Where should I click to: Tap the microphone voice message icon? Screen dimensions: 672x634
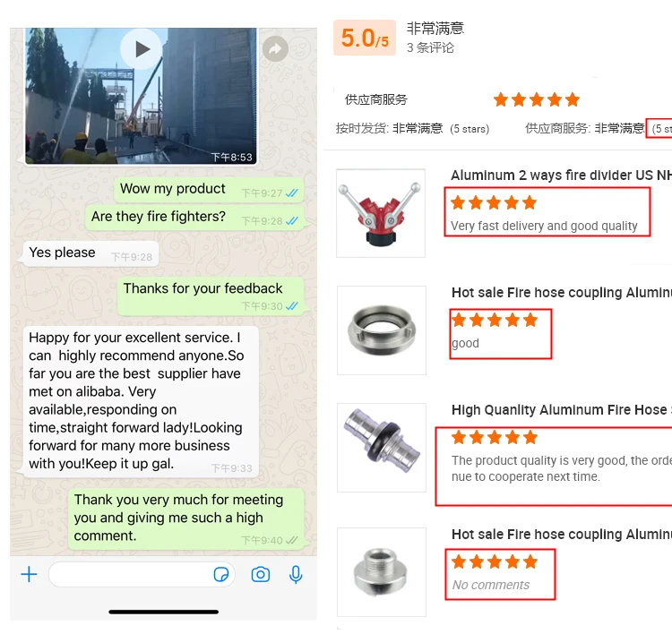(296, 575)
